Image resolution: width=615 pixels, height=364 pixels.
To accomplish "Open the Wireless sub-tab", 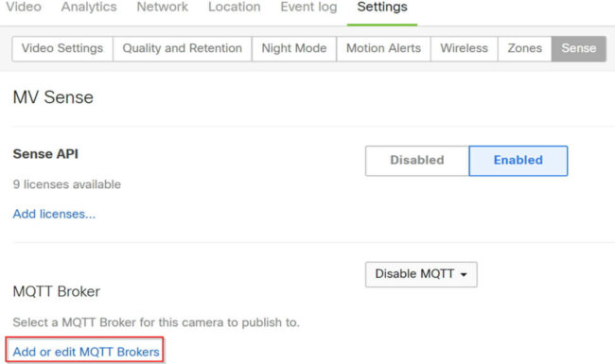I will [x=464, y=48].
